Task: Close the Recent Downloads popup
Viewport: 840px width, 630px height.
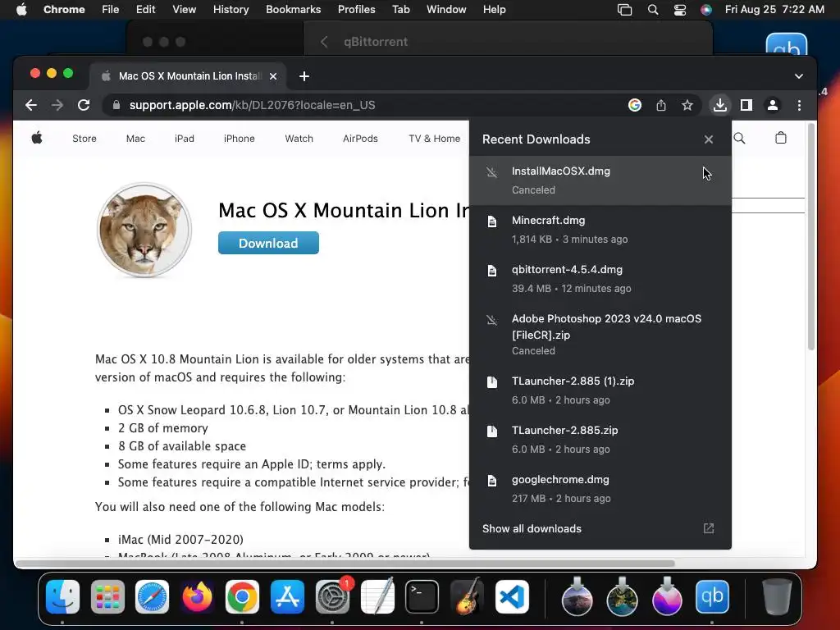Action: coord(708,139)
